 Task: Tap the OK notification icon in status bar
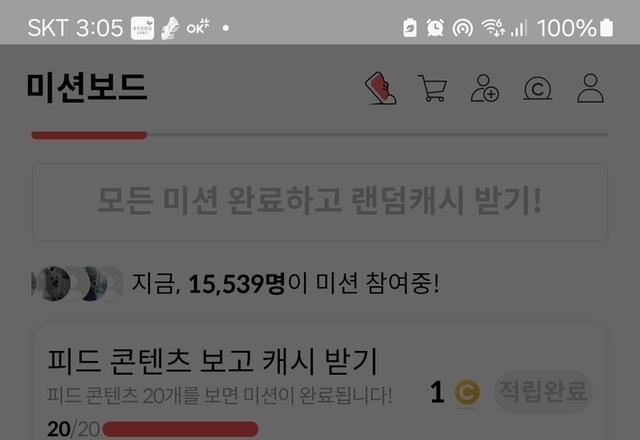[x=198, y=27]
